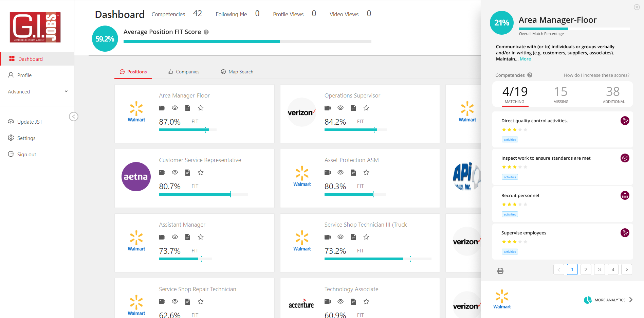Viewport: 644px width, 318px height.
Task: Go to next page of competencies
Action: (x=627, y=269)
